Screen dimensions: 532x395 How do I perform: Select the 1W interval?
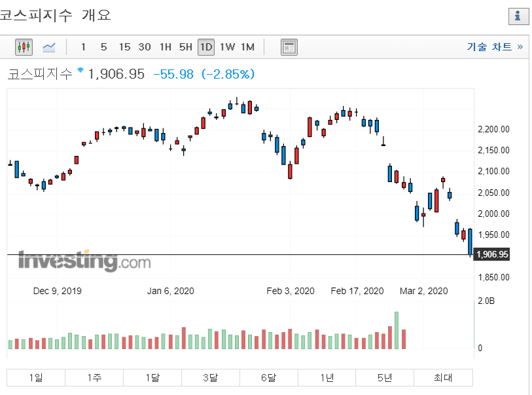pyautogui.click(x=227, y=47)
